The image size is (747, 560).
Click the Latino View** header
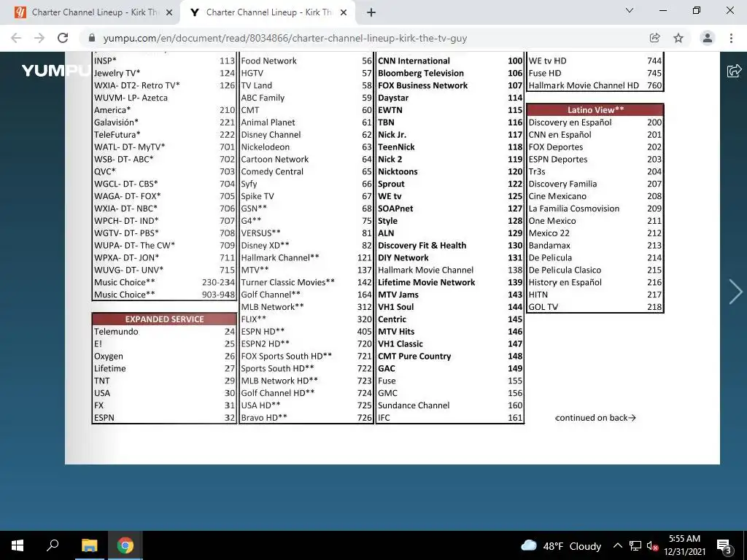click(595, 109)
